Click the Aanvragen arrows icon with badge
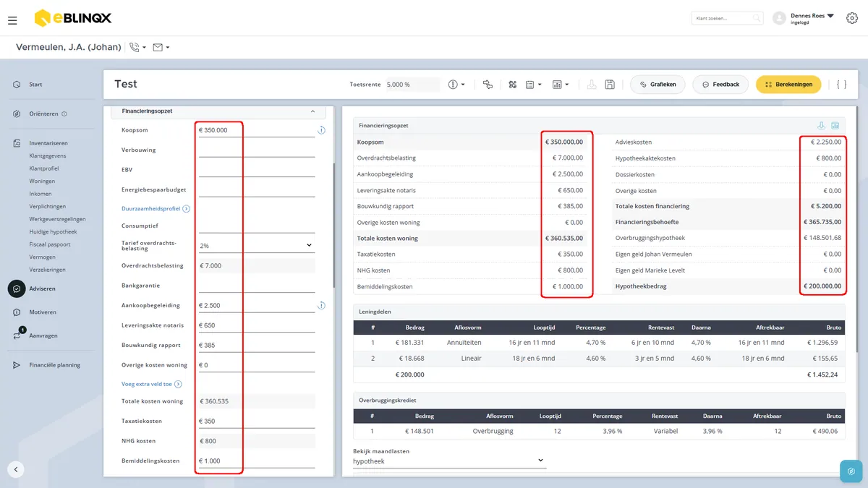The width and height of the screenshot is (868, 488). point(17,335)
